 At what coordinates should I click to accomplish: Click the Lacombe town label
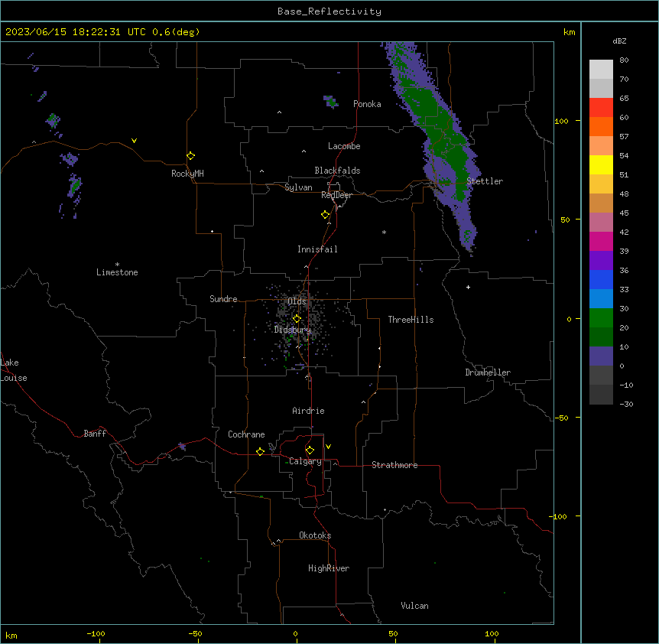pyautogui.click(x=344, y=146)
